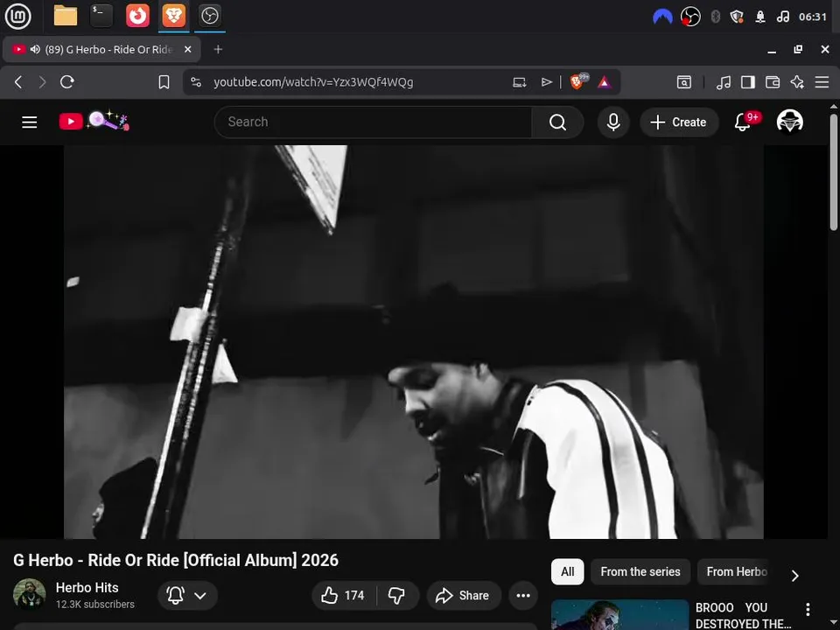Reload the YouTube page
Screen dimensions: 840x630
(x=67, y=82)
